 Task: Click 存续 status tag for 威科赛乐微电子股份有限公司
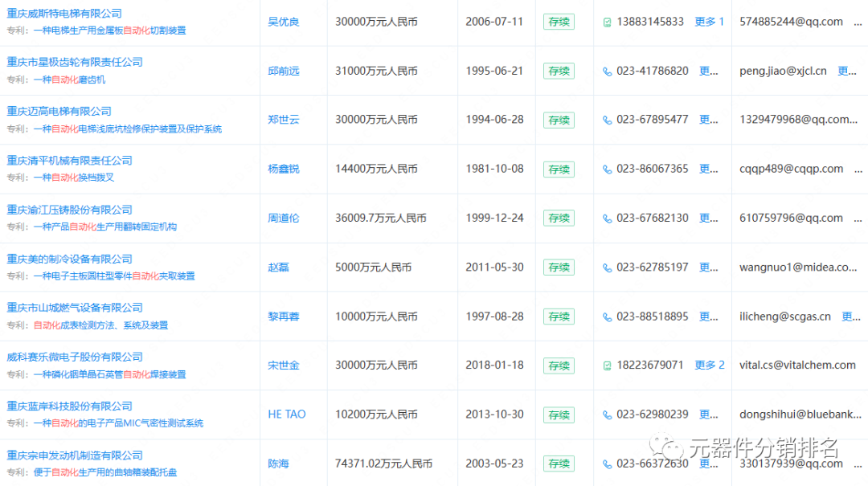[x=559, y=366]
